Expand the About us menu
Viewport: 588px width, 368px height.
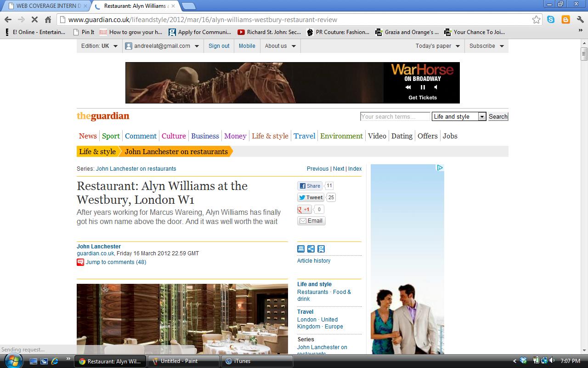click(280, 46)
